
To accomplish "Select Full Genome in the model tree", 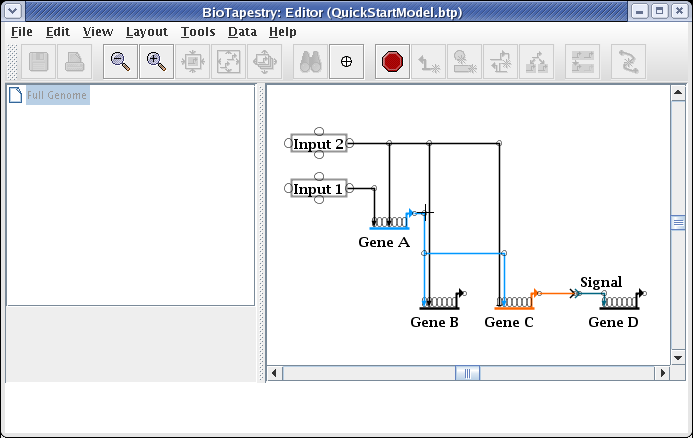I will coord(57,96).
